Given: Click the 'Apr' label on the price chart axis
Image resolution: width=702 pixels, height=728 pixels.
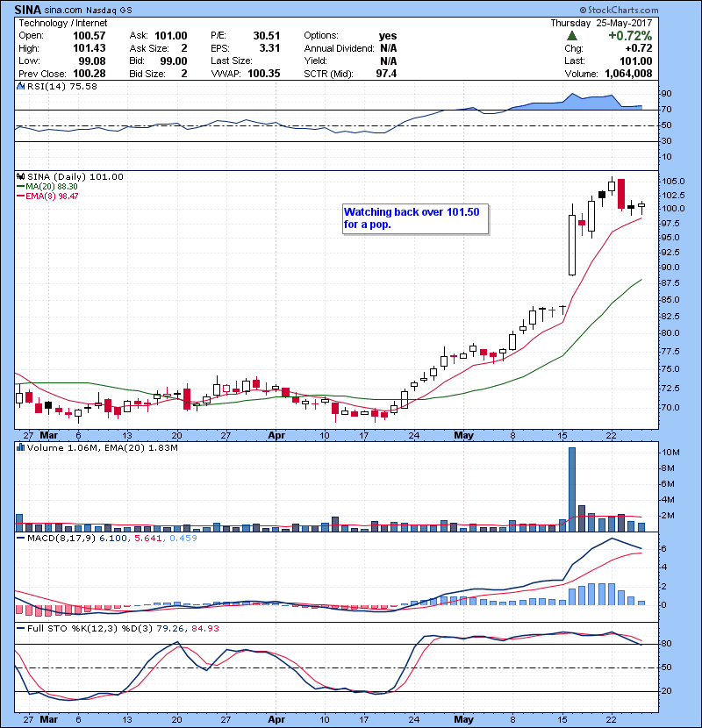Looking at the screenshot, I should click(276, 436).
